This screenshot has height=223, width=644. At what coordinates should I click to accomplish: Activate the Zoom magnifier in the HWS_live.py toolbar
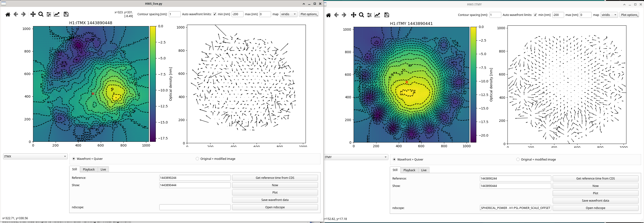tap(41, 14)
